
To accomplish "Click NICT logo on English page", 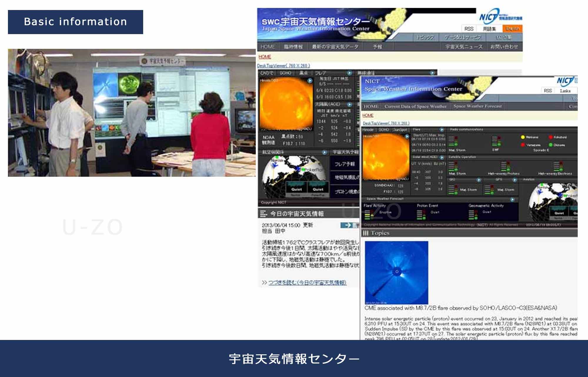I will (x=567, y=81).
